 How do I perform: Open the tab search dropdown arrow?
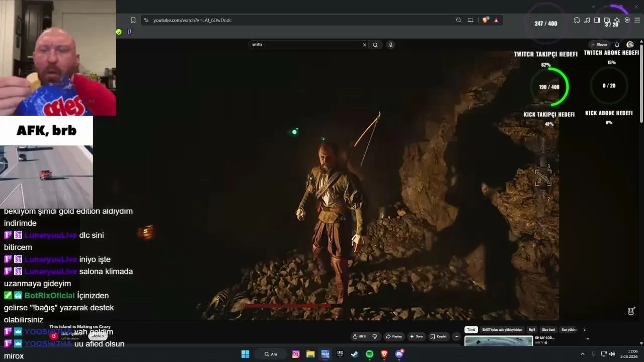(x=594, y=7)
